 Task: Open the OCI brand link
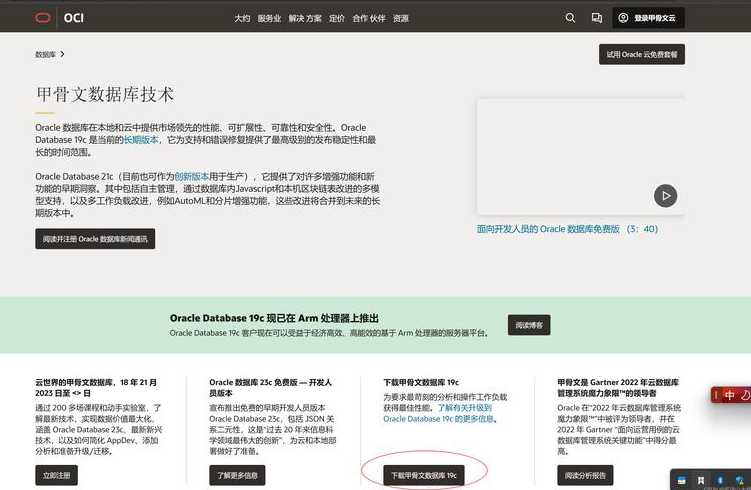click(x=73, y=18)
